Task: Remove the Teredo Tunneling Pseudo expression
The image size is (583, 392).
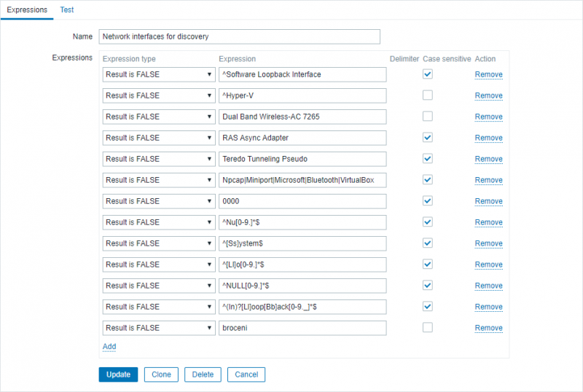Action: pyautogui.click(x=488, y=159)
